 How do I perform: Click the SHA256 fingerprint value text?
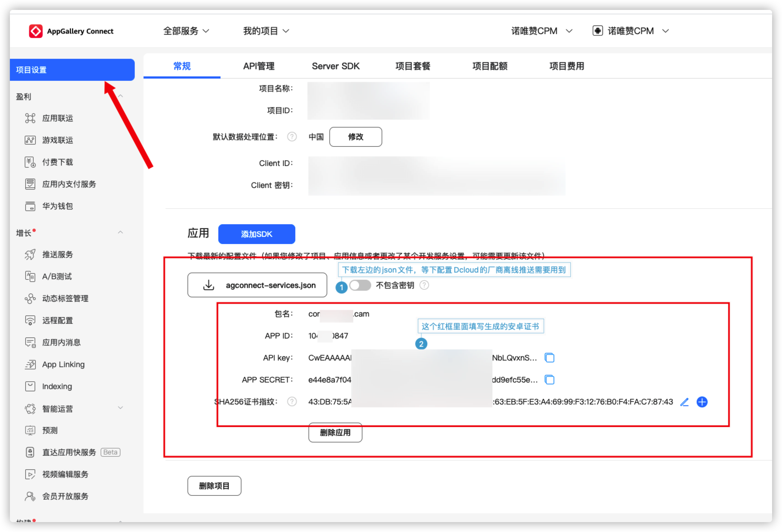click(491, 401)
